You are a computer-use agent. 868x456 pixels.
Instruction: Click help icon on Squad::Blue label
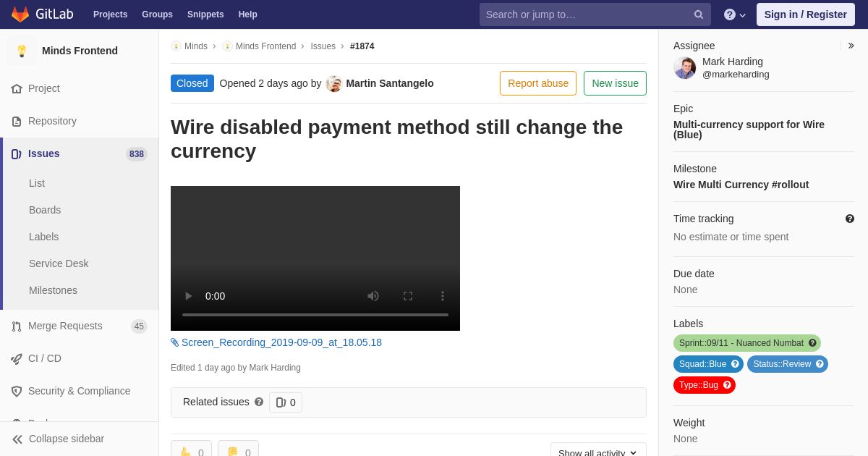coord(735,364)
